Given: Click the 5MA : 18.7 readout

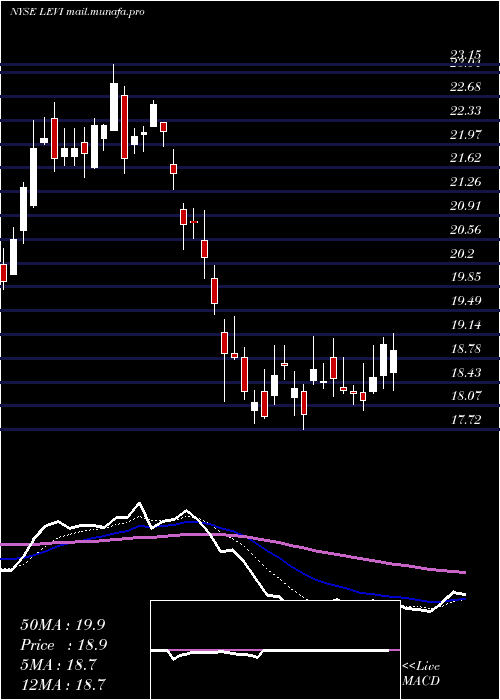Looking at the screenshot, I should click(x=59, y=665).
